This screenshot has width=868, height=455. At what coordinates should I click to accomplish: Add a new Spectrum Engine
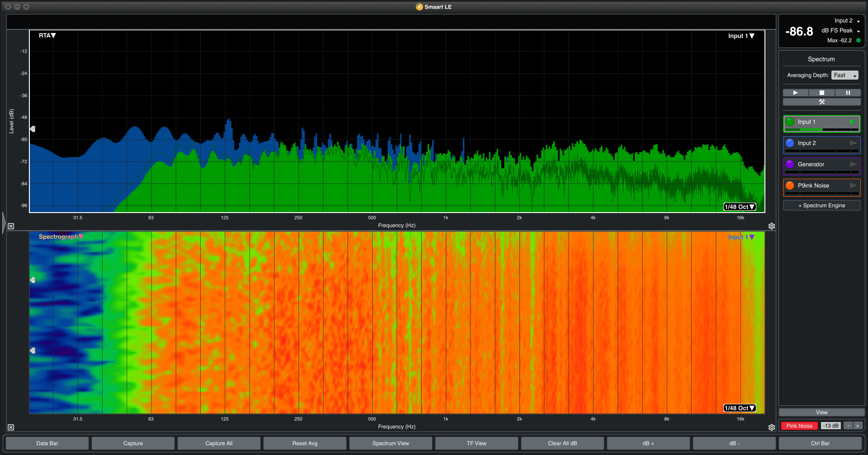pos(822,205)
